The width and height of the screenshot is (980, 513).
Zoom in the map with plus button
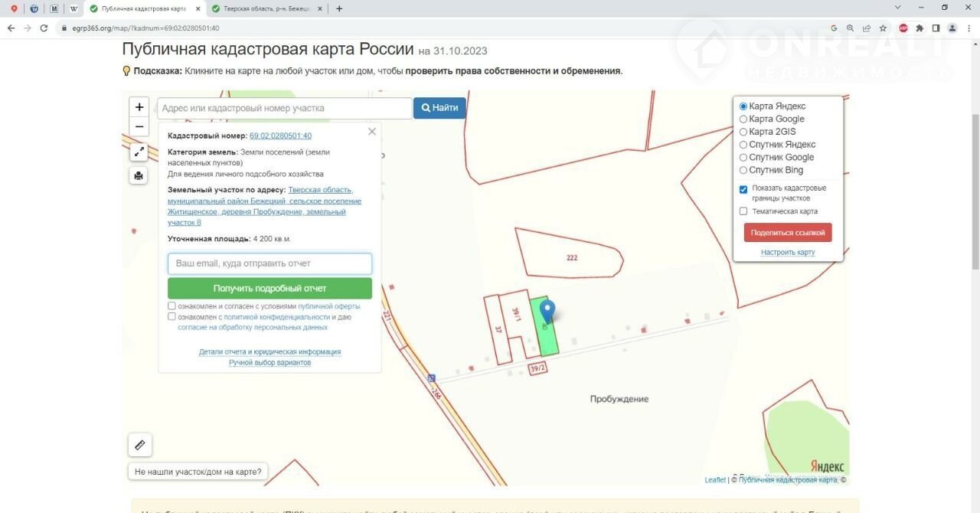[139, 107]
